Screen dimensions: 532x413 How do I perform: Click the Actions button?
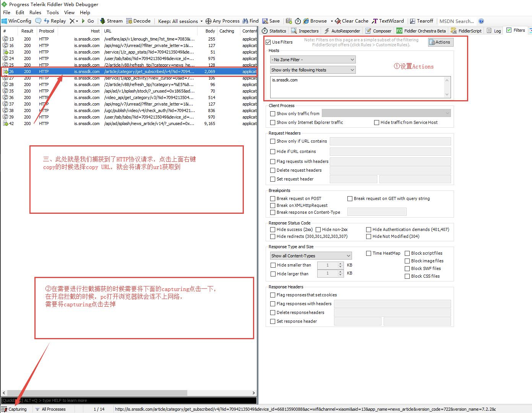coord(440,42)
